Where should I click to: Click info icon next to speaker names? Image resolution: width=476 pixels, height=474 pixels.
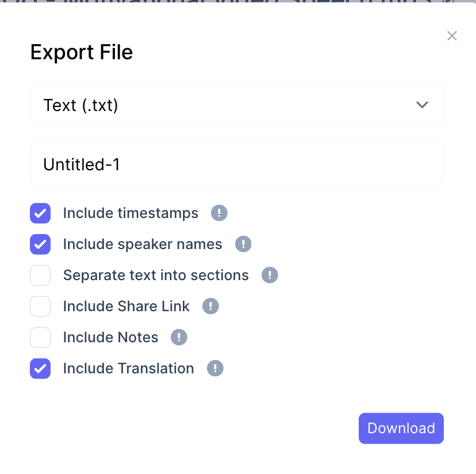coord(243,244)
